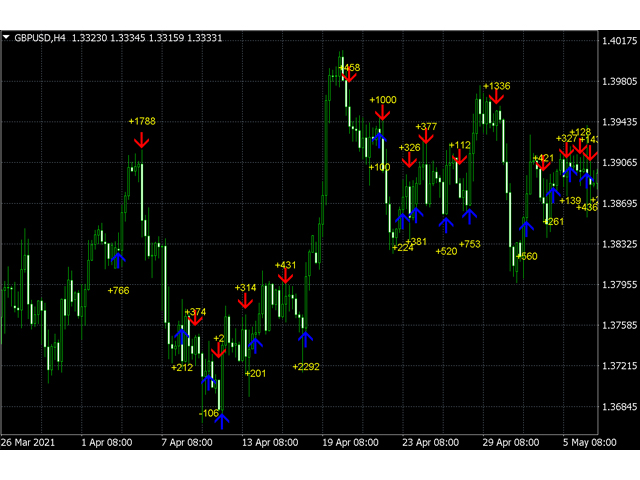
Task: Select the blue buy arrow above +520
Action: (x=446, y=225)
